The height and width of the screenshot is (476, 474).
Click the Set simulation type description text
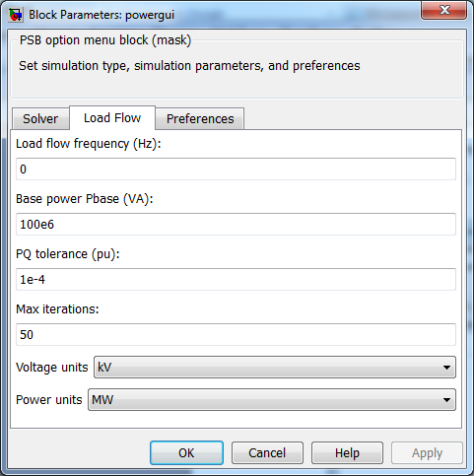pyautogui.click(x=189, y=66)
